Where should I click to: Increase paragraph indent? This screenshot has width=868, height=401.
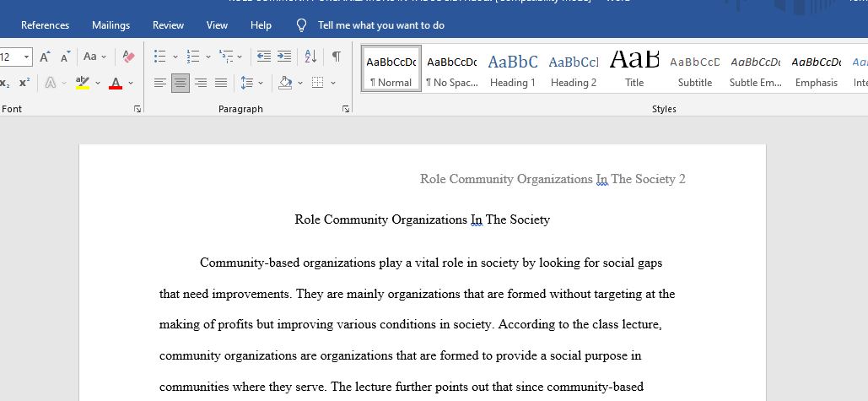point(284,57)
